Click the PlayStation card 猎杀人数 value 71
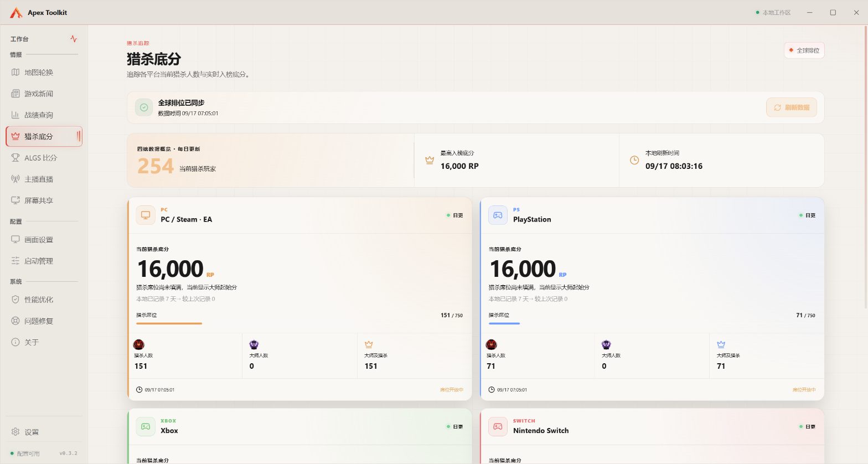The width and height of the screenshot is (868, 464). pos(491,366)
